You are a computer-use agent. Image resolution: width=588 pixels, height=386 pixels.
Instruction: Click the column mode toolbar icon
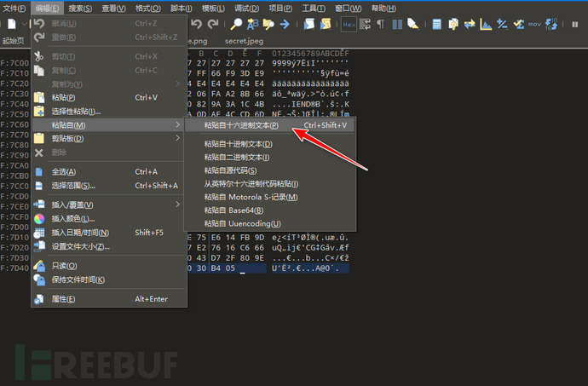[397, 25]
